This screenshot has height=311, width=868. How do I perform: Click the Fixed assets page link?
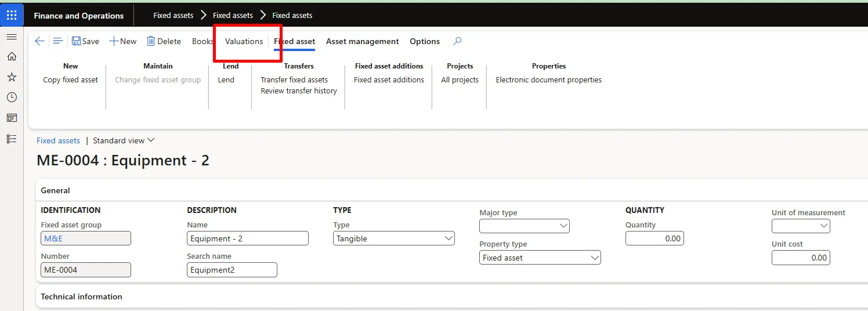(58, 140)
